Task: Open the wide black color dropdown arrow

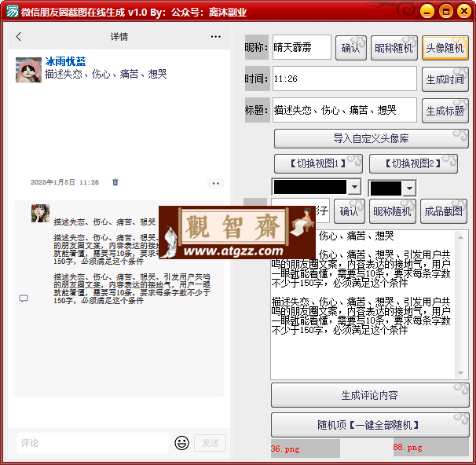Action: tap(354, 187)
